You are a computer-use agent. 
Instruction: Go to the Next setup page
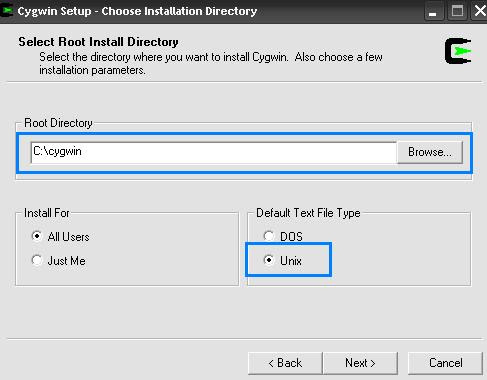point(360,363)
